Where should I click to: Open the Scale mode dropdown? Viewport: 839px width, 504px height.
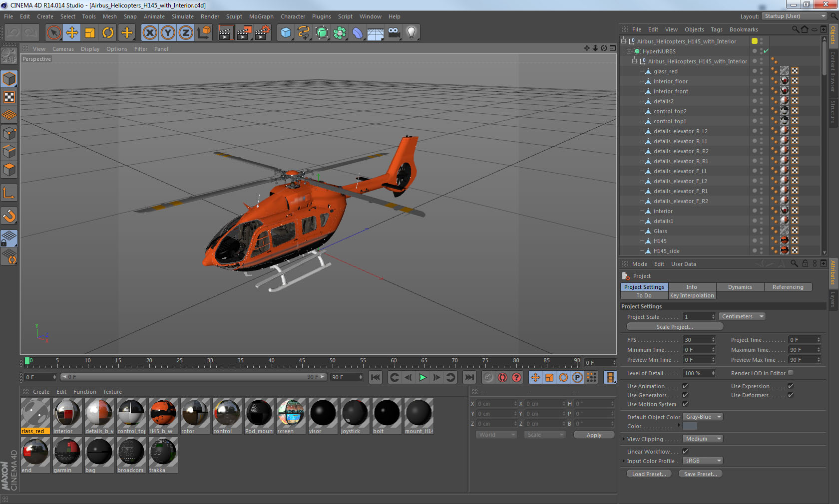tap(544, 435)
